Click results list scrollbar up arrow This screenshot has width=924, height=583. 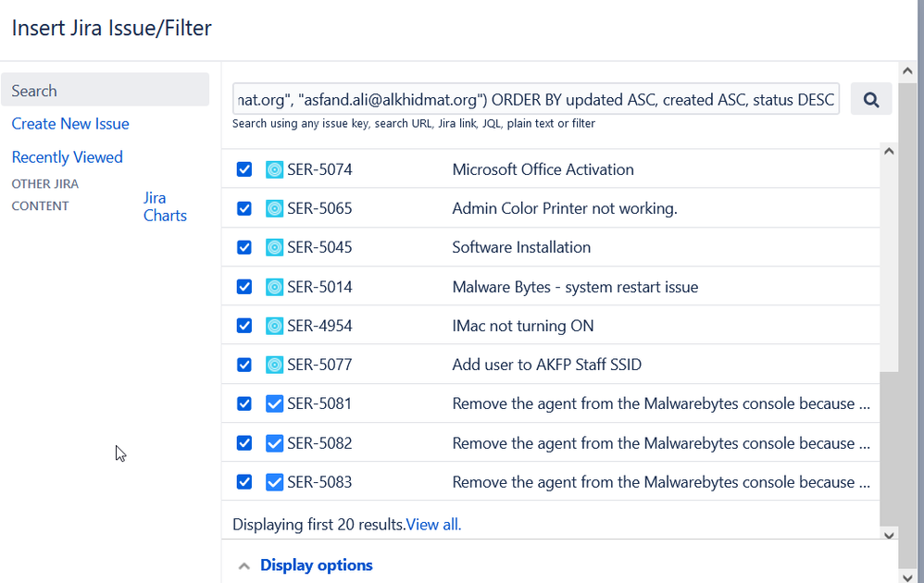tap(889, 152)
